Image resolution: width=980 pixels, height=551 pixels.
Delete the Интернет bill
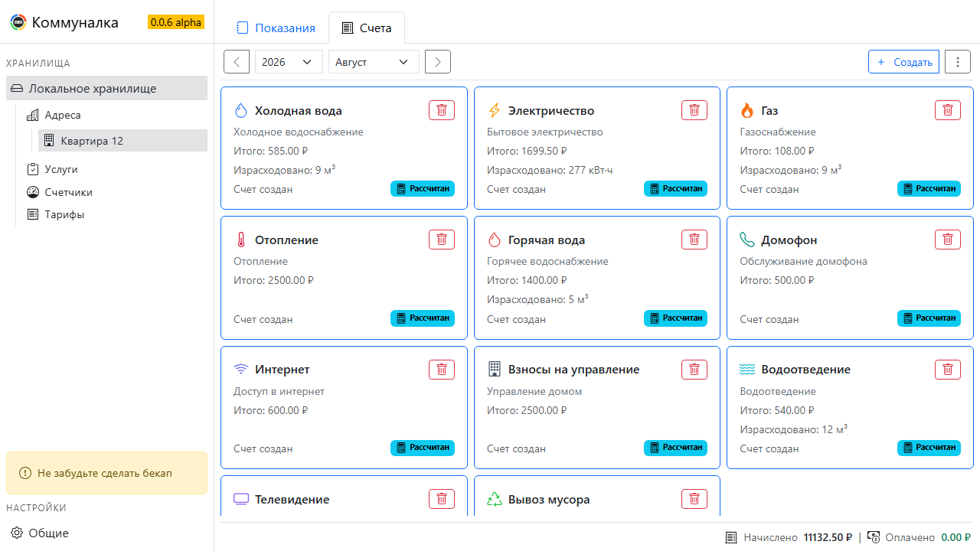coord(442,370)
